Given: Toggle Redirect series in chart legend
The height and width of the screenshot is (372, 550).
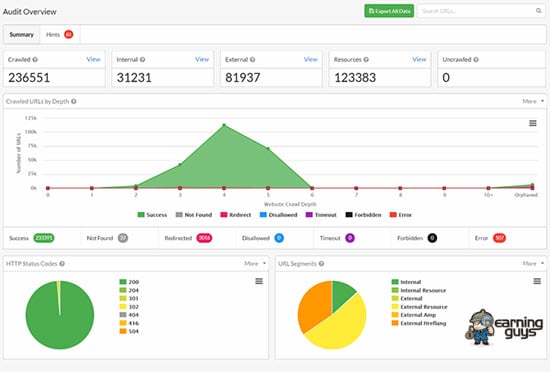Looking at the screenshot, I should click(236, 215).
